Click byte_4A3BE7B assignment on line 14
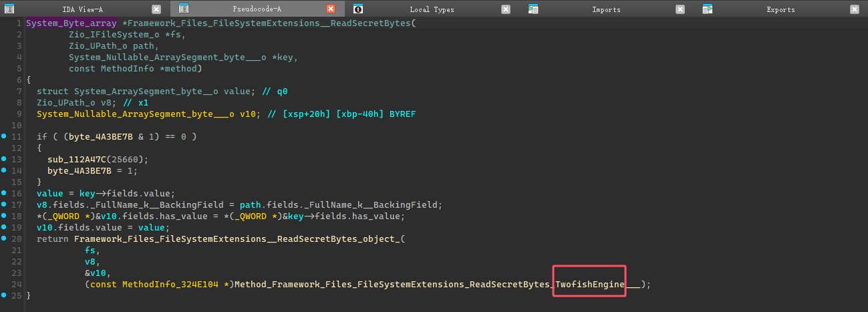Screen dimensions: 868x312 pos(80,171)
